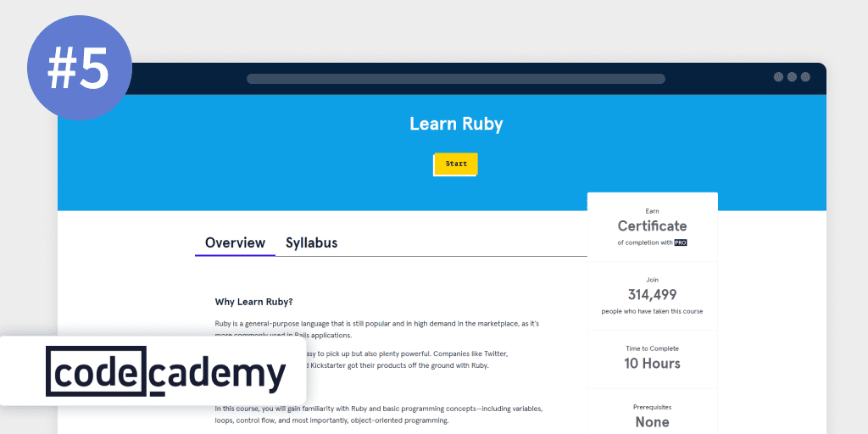Click the browser address bar
Viewport: 868px width, 434px height.
click(x=455, y=79)
